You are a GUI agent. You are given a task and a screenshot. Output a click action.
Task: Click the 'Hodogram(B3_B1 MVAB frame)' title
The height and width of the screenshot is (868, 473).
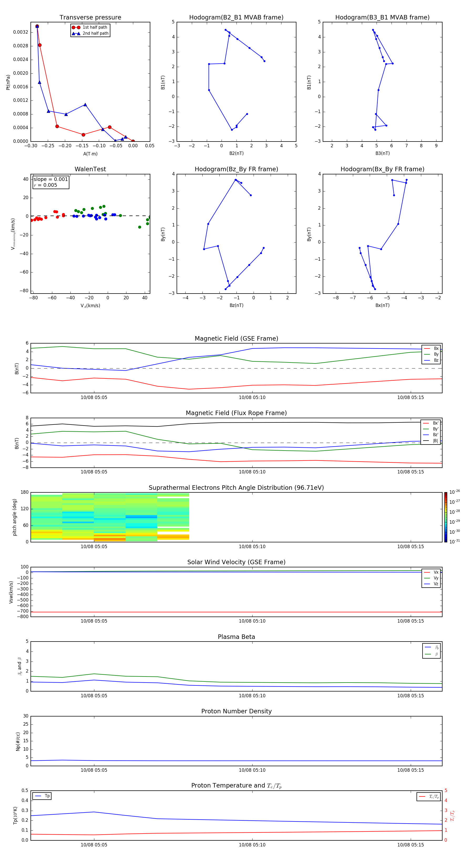[382, 18]
